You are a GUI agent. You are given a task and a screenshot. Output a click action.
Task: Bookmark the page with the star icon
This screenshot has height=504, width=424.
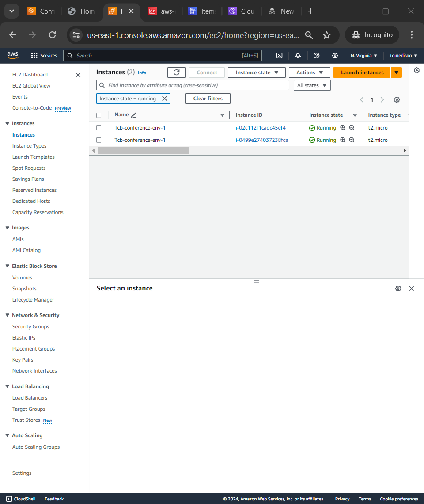click(x=327, y=35)
